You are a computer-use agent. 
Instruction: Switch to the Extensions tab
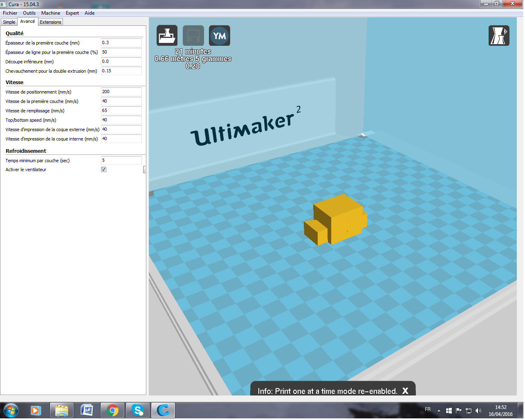pos(50,22)
